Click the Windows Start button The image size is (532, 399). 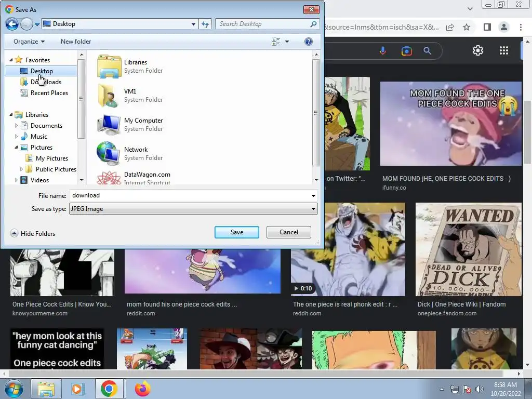click(14, 389)
